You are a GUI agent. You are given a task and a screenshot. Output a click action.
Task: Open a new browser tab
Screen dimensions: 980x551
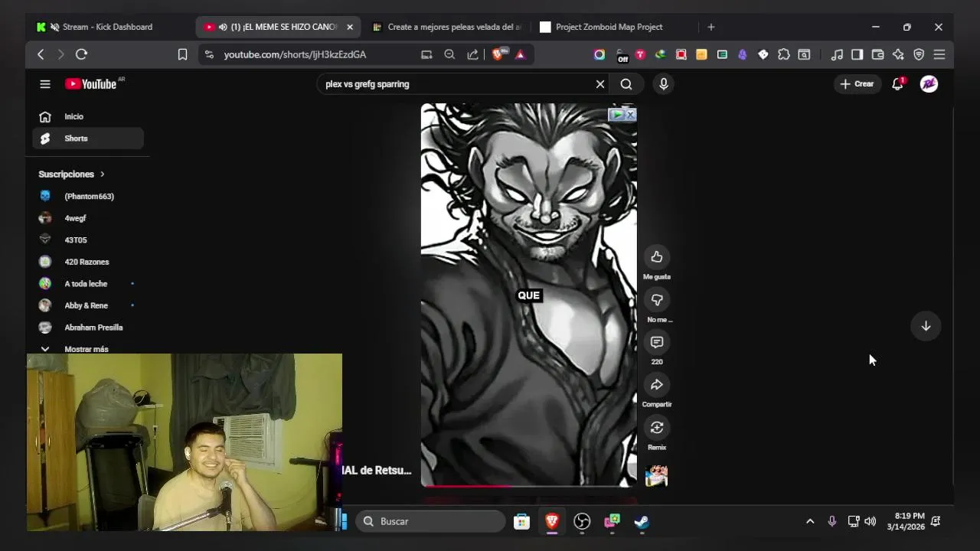tap(710, 27)
